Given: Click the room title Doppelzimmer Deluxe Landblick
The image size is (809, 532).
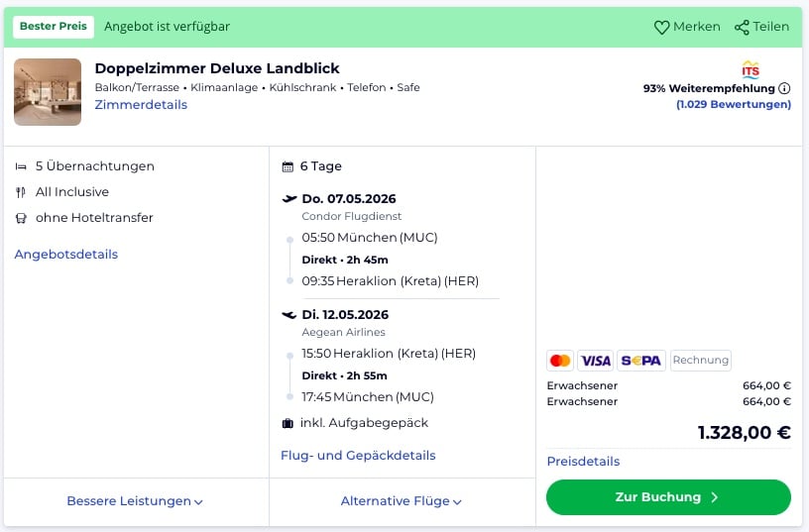Looking at the screenshot, I should (x=217, y=68).
